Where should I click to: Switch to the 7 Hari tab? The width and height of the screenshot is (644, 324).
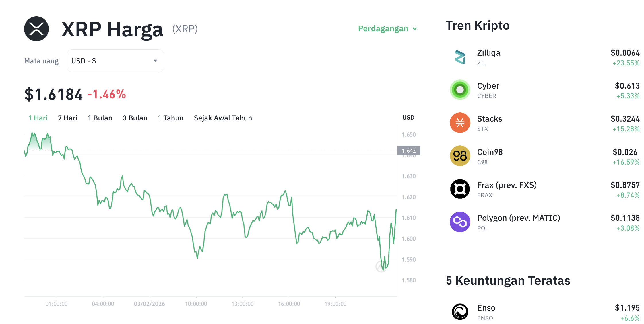point(67,118)
